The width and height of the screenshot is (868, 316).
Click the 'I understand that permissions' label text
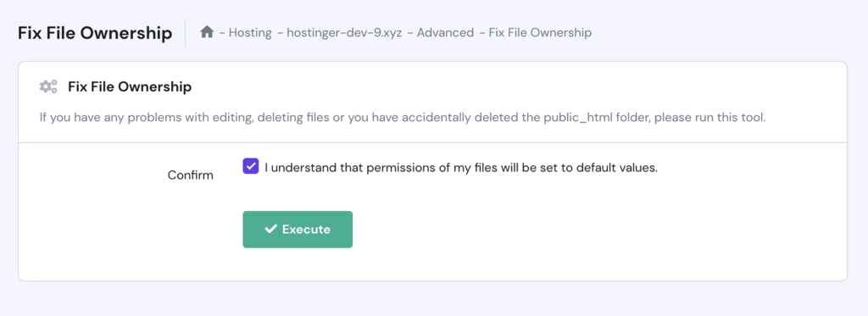pyautogui.click(x=461, y=168)
